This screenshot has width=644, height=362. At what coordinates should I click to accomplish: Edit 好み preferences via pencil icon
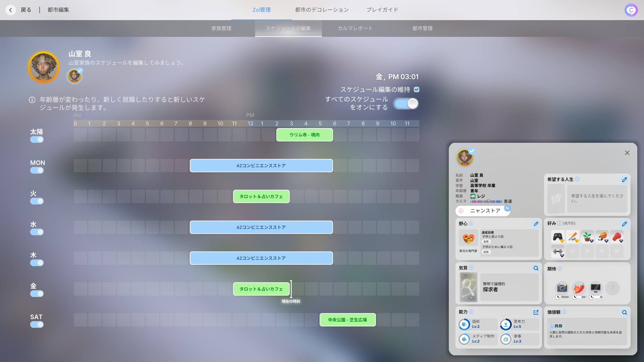624,224
